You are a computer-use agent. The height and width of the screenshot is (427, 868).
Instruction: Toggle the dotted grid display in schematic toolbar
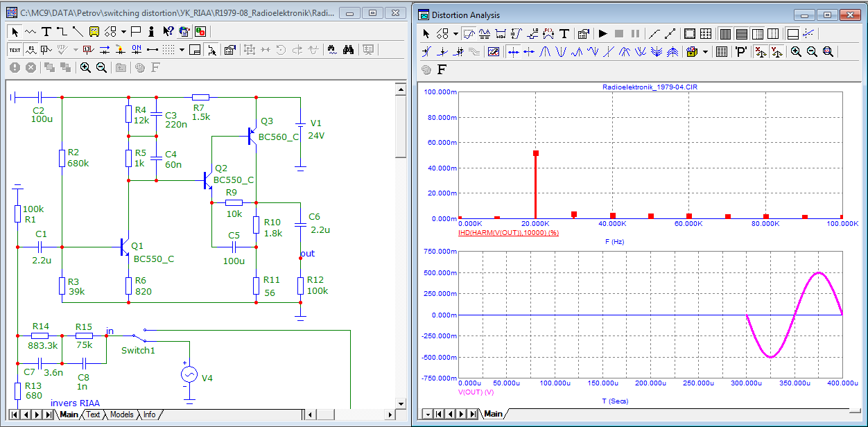pyautogui.click(x=168, y=49)
